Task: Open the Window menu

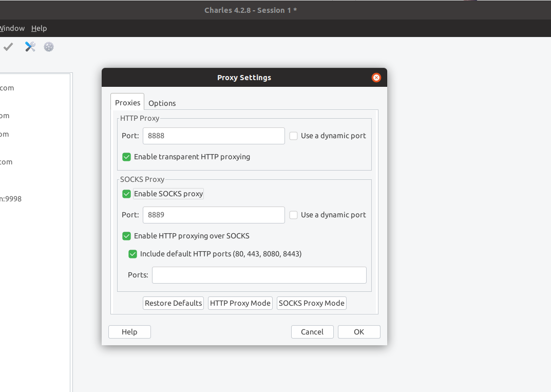Action: click(12, 28)
